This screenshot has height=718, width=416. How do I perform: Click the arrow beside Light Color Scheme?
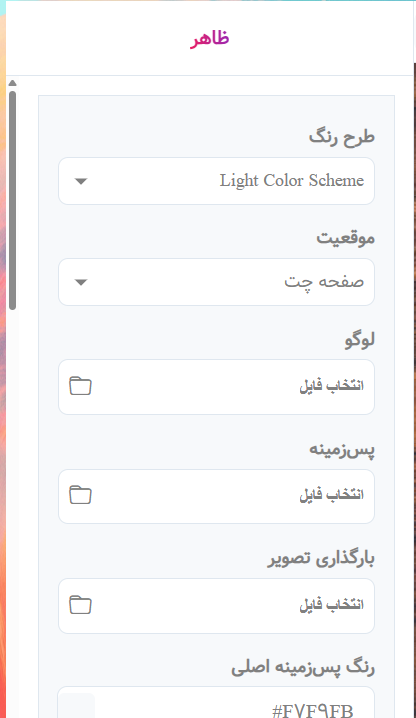(x=81, y=181)
